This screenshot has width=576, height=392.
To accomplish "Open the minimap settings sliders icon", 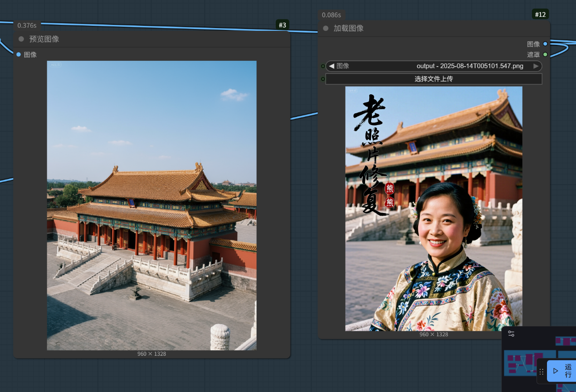I will tap(511, 334).
